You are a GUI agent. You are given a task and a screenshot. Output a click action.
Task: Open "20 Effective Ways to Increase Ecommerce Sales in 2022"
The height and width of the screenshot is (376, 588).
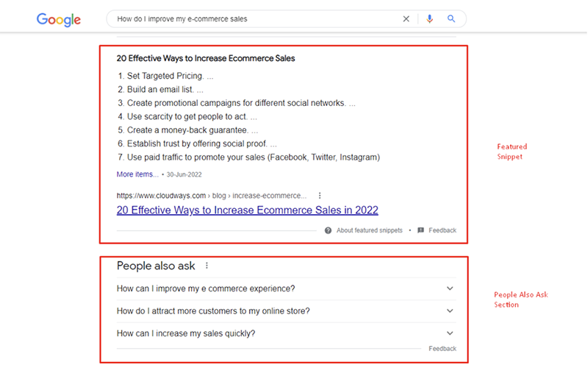[x=247, y=210]
